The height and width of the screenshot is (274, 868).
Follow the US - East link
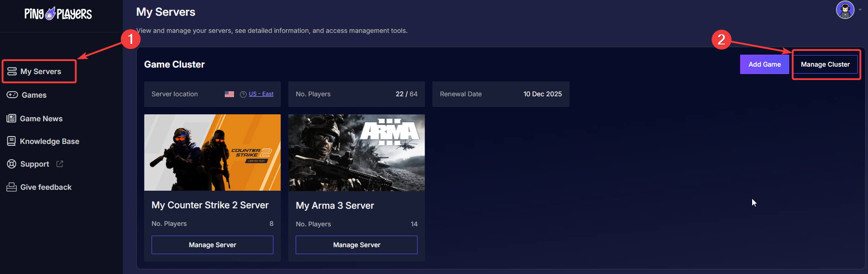(x=261, y=94)
